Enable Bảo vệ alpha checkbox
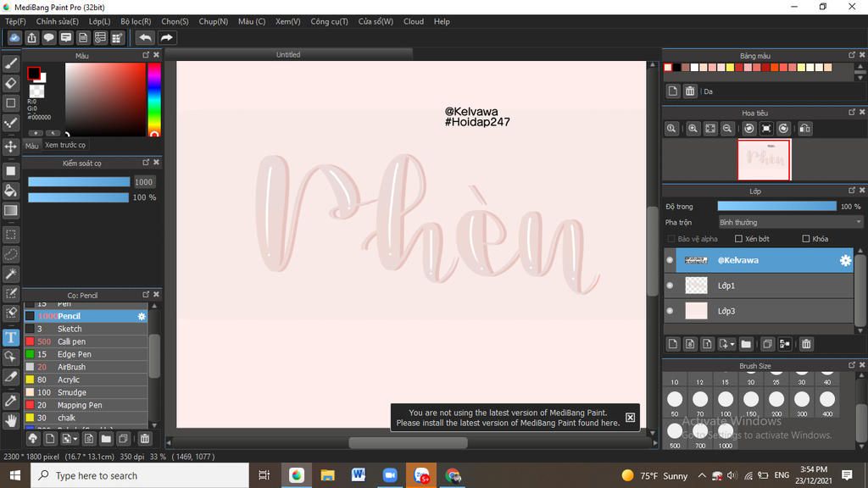868x488 pixels. [x=671, y=238]
